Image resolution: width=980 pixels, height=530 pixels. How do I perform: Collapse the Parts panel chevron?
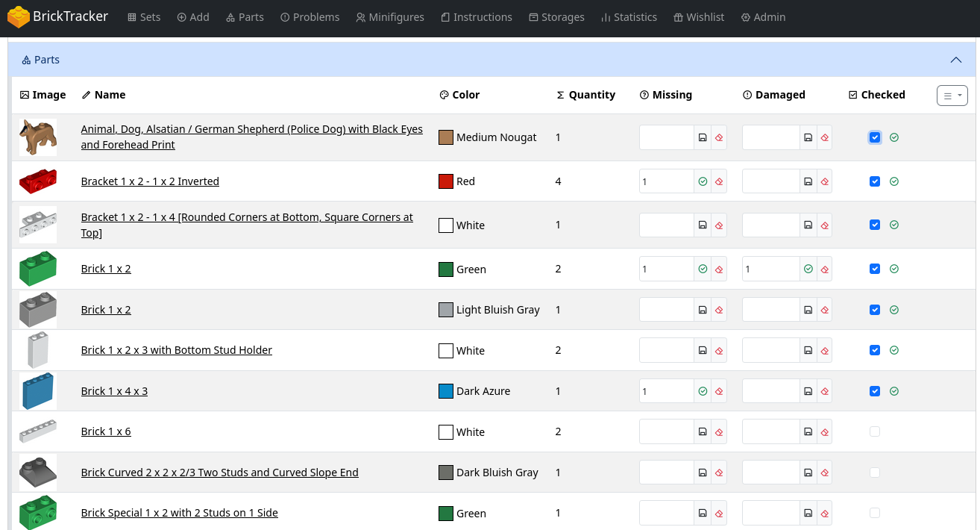[955, 60]
